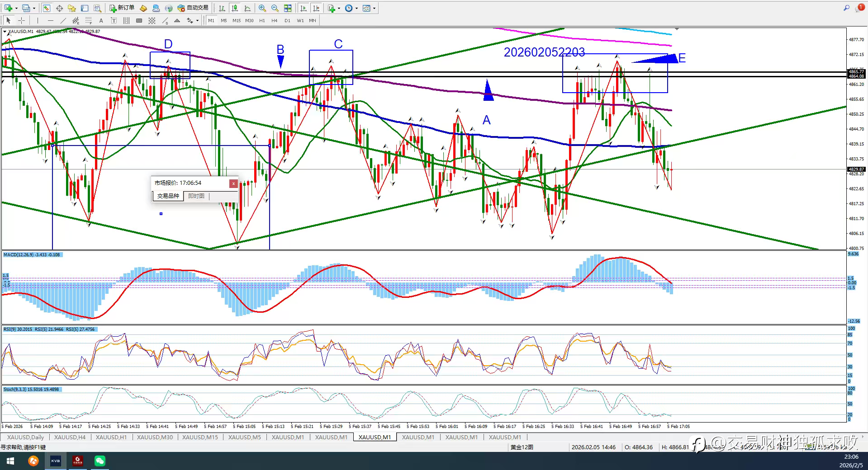
Task: Open the XAUUSD,M5 chart tab
Action: pyautogui.click(x=245, y=437)
